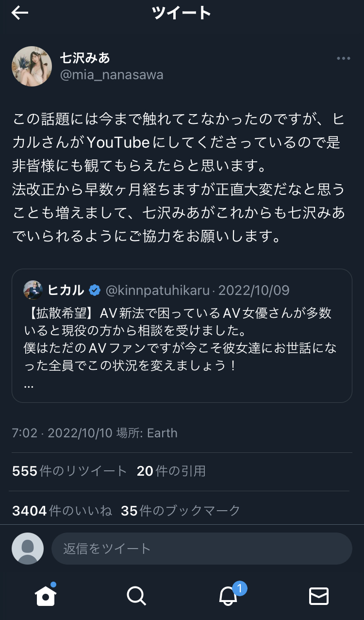The image size is (364, 620).
Task: Open the Search tab
Action: [x=136, y=595]
